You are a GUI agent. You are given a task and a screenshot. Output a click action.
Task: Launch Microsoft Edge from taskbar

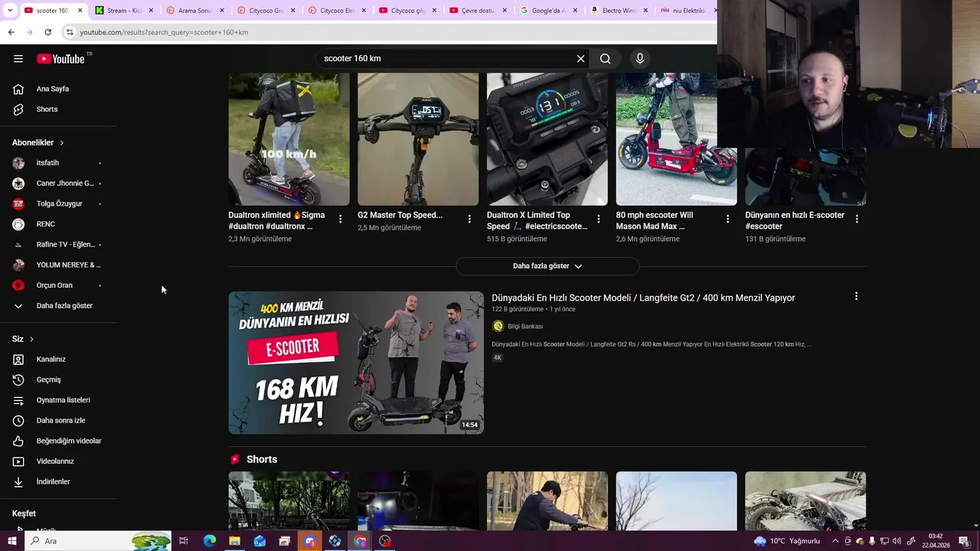pyautogui.click(x=209, y=541)
